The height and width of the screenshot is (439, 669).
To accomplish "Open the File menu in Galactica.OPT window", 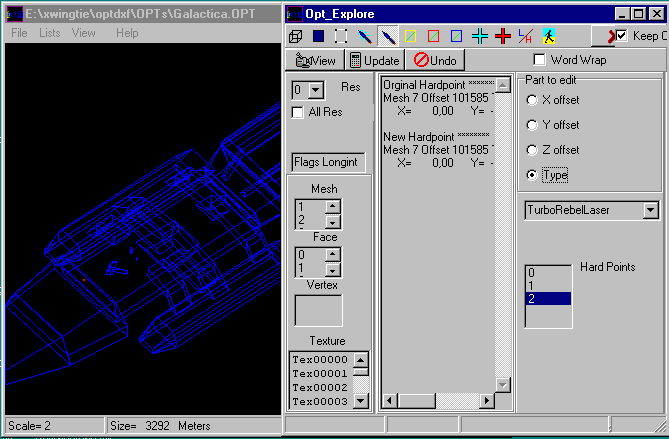I will pyautogui.click(x=19, y=33).
